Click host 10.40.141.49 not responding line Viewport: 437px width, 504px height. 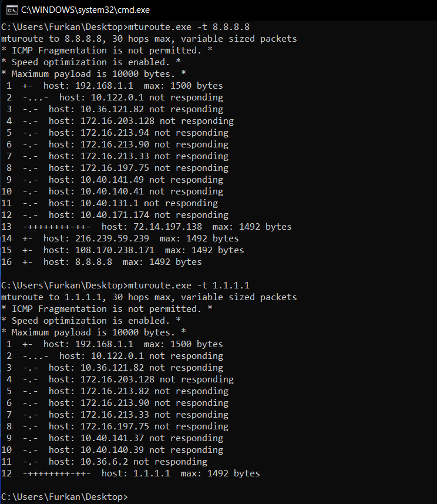click(x=112, y=180)
